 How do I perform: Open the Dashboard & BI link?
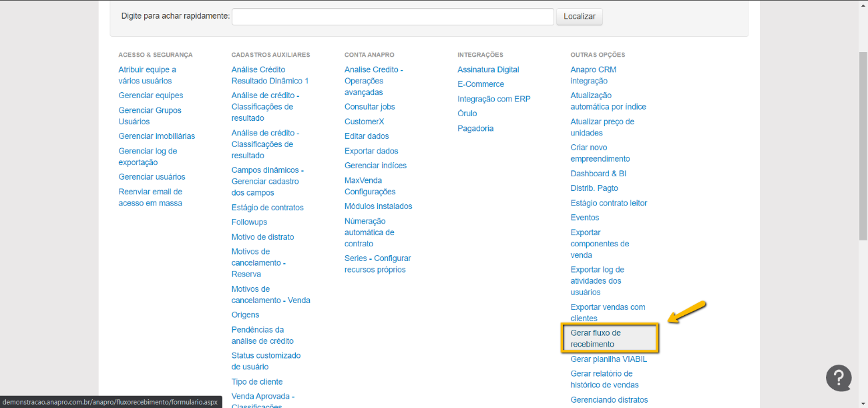[598, 174]
